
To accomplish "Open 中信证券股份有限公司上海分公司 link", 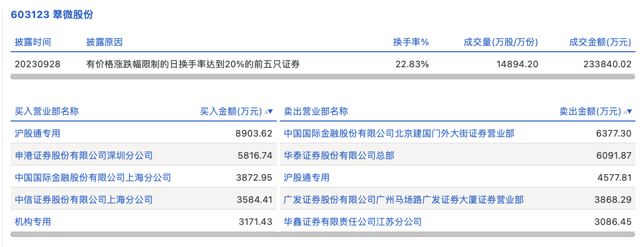I will pos(84,200).
